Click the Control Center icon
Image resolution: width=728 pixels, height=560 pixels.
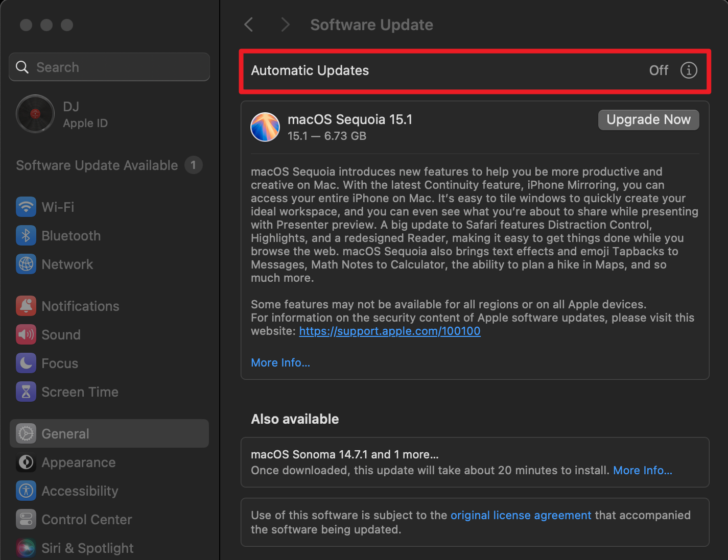click(26, 519)
